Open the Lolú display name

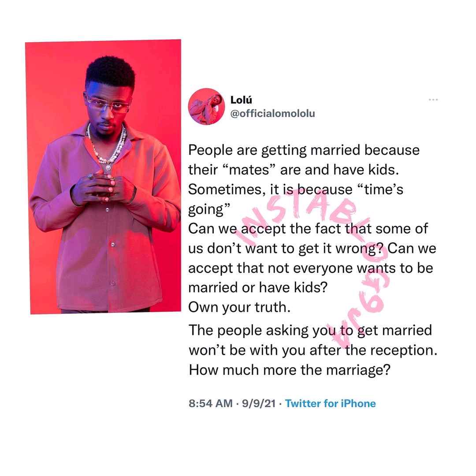(241, 100)
